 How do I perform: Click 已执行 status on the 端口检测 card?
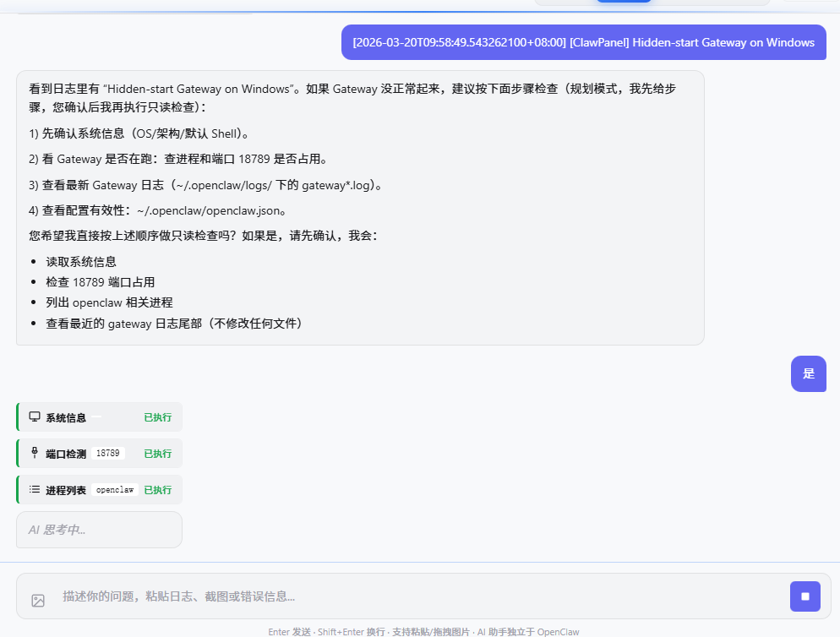pyautogui.click(x=157, y=453)
